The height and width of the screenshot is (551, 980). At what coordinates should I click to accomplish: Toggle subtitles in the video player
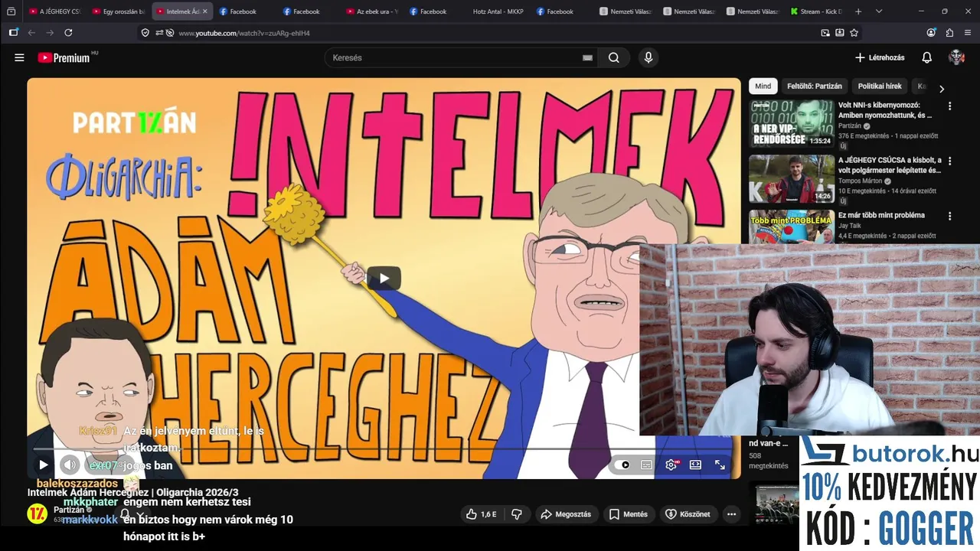click(x=647, y=465)
